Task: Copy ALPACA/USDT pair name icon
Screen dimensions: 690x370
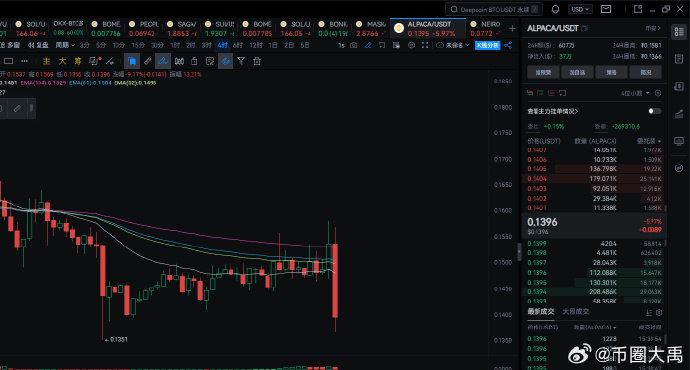Action: tap(584, 29)
